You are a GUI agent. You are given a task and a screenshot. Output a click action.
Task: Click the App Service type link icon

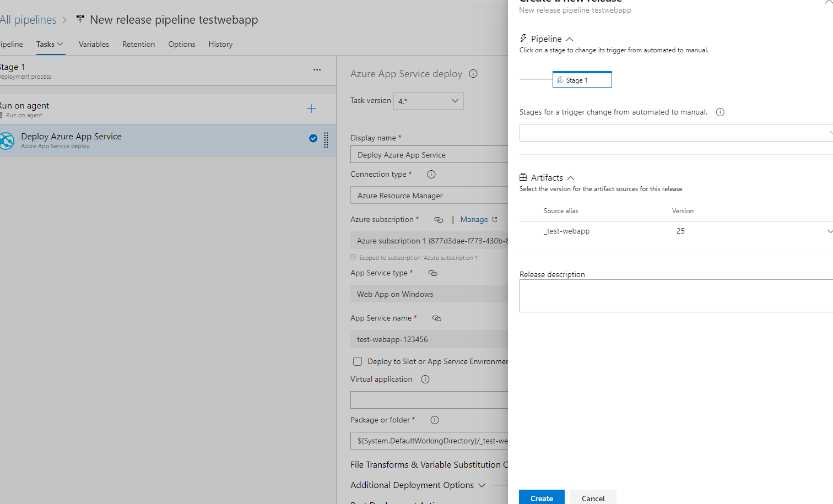(432, 273)
